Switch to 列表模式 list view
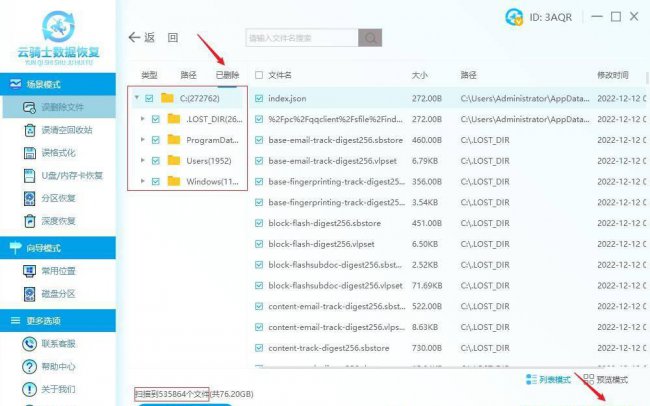Screen dimensions: 650x406 pyautogui.click(x=548, y=379)
